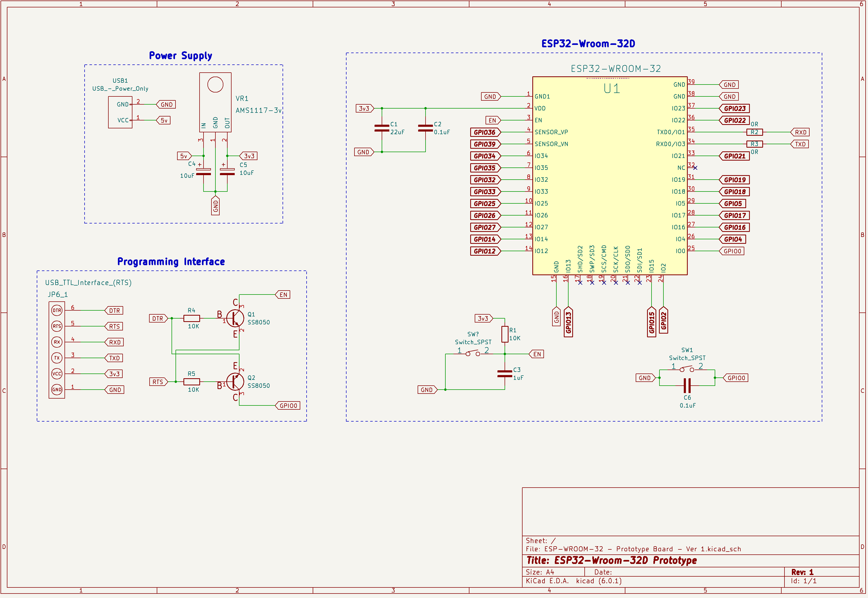Click the GPIO34 net label

click(486, 156)
